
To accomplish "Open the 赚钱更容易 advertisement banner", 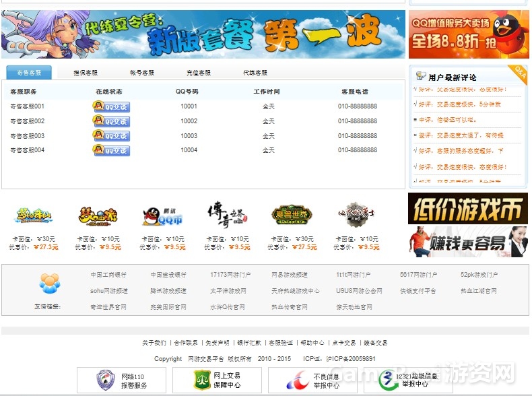I will coord(468,242).
